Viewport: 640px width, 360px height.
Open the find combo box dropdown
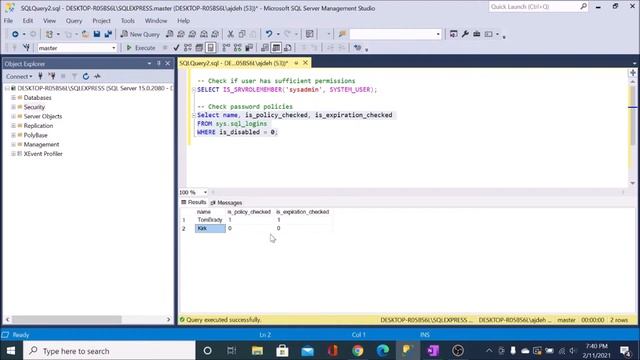pyautogui.click(x=438, y=34)
